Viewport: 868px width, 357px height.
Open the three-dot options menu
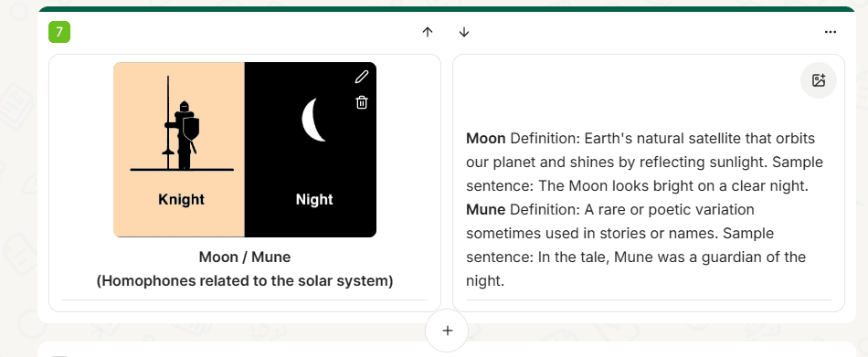830,32
